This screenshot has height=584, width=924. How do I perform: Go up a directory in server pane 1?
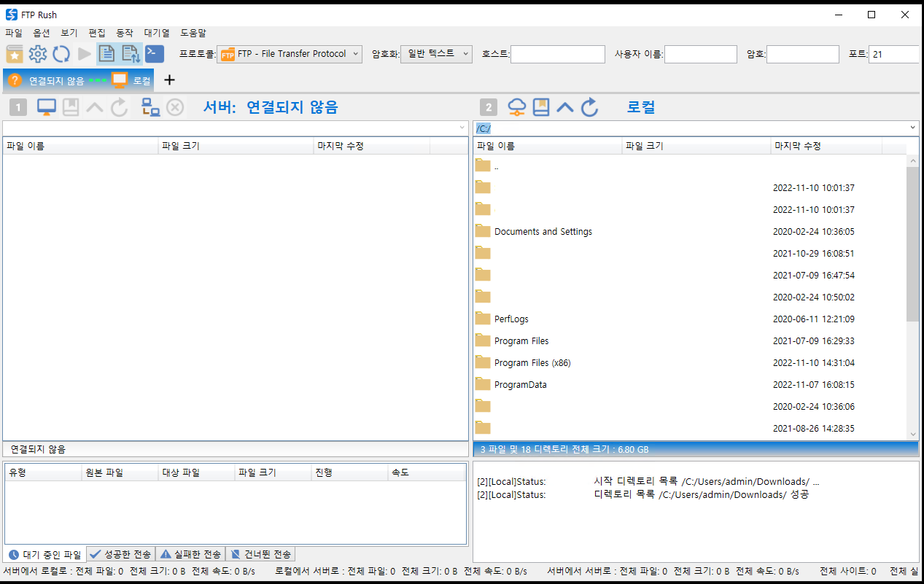pos(95,107)
